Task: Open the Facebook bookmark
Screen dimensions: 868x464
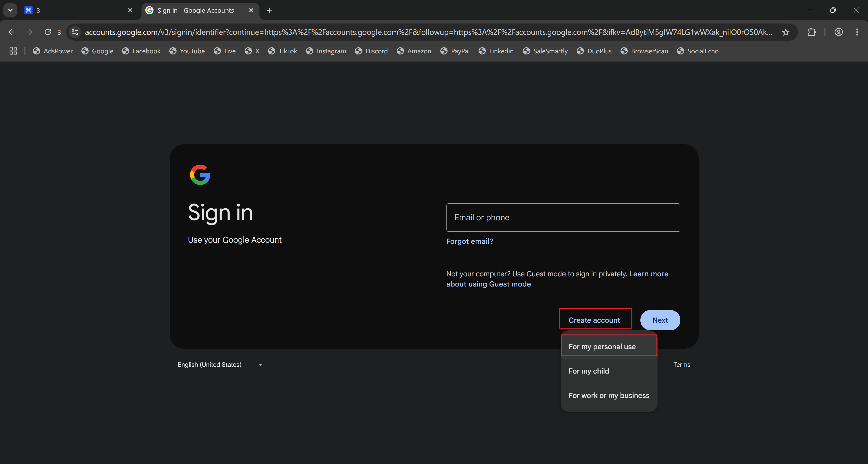Action: [141, 51]
